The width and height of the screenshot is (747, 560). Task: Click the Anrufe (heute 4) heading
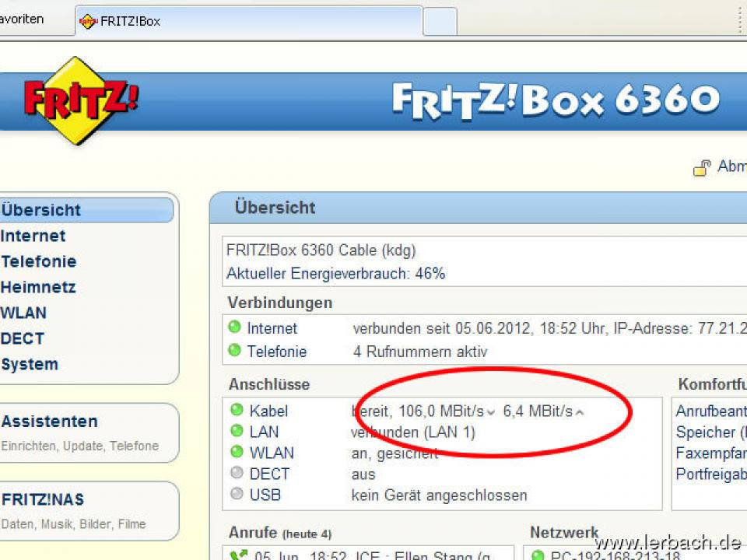pyautogui.click(x=280, y=532)
